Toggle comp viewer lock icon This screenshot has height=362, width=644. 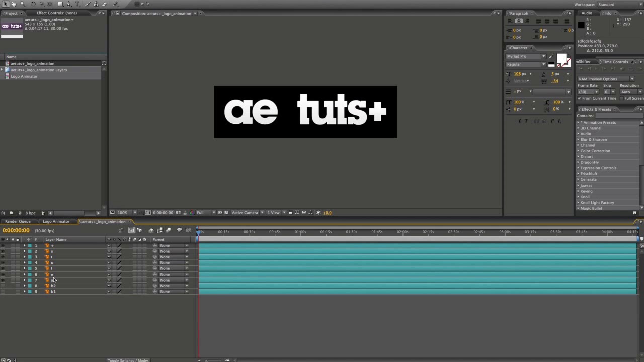pos(118,14)
